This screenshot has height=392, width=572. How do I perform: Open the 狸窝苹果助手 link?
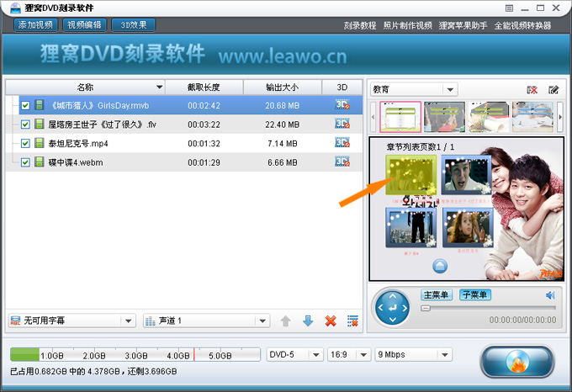[x=463, y=25]
